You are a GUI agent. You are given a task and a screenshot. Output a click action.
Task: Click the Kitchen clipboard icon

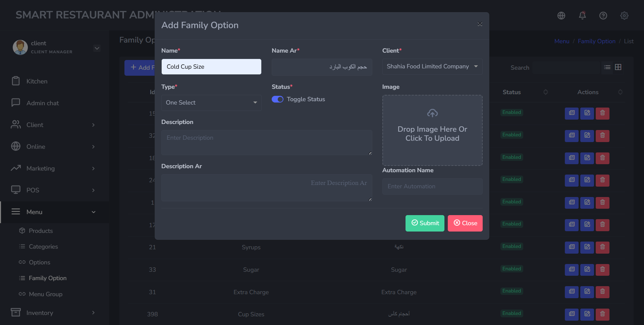[x=16, y=81]
